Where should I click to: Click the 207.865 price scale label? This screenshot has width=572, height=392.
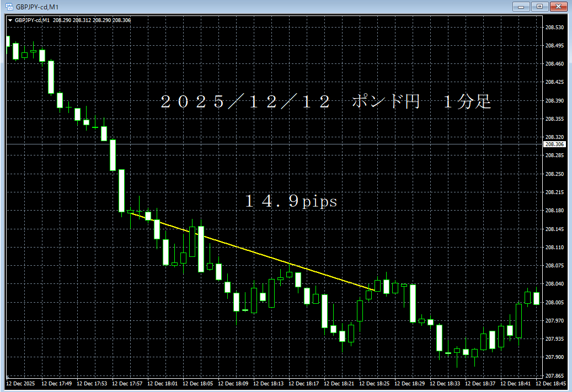(x=554, y=375)
